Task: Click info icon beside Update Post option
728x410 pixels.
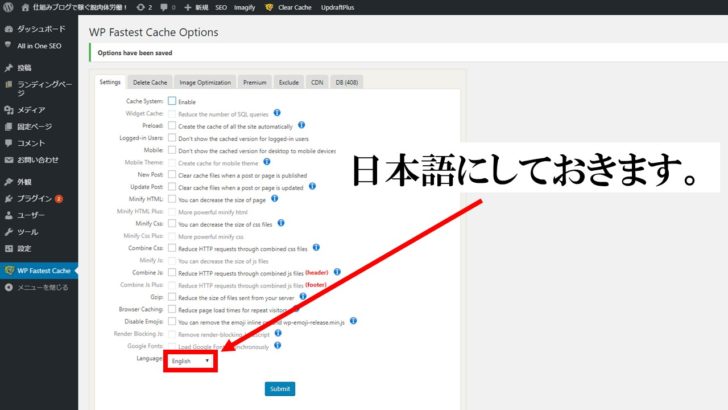Action: point(312,186)
